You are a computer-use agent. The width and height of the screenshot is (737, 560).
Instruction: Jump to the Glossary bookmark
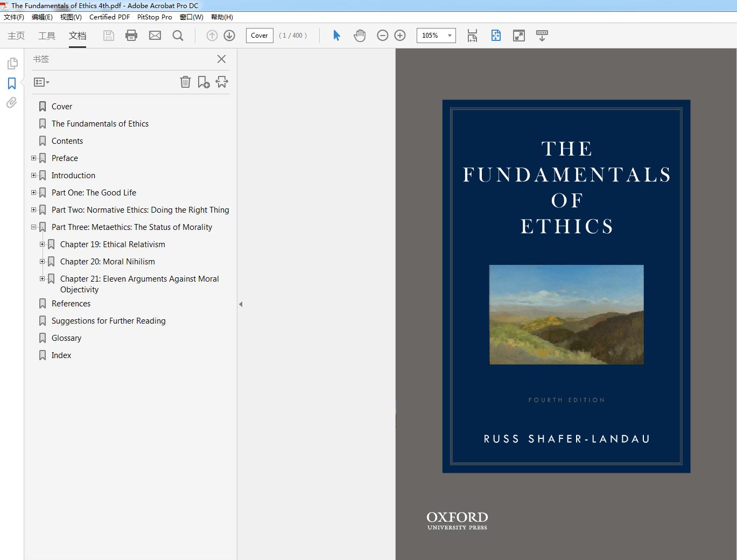click(66, 338)
